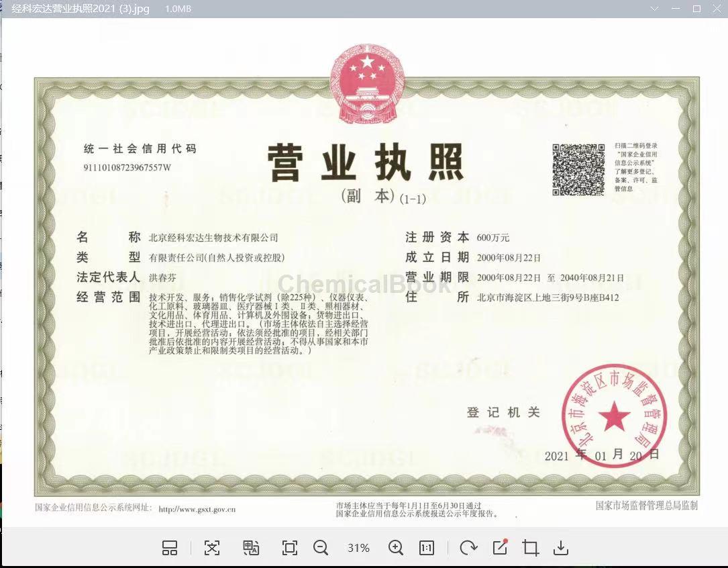This screenshot has width=728, height=568.
Task: Click the file name 经科宏达营业执照2021 (3).jpg
Action: tap(81, 9)
